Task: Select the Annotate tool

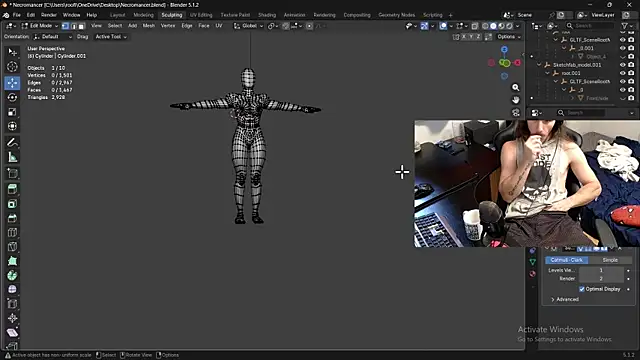Action: click(12, 142)
